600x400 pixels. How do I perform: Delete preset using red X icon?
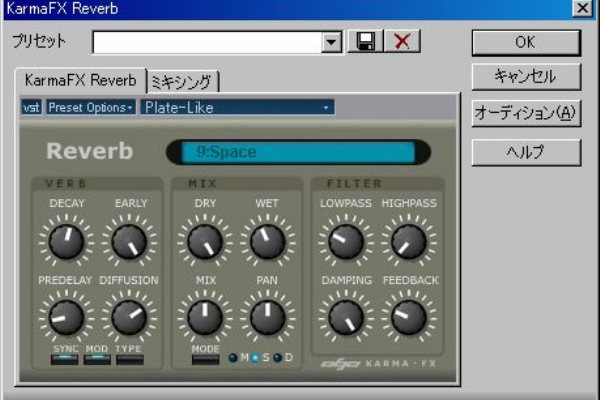402,41
